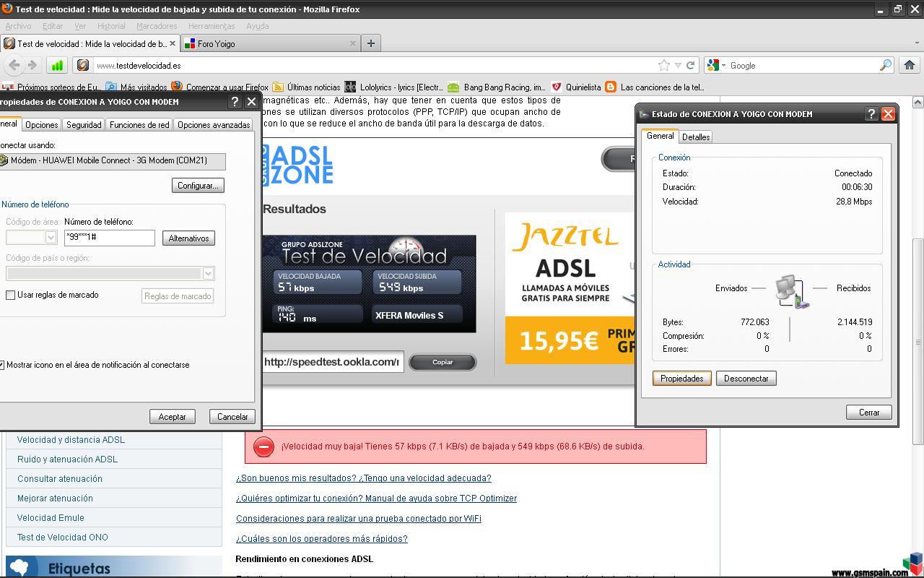This screenshot has width=924, height=578.
Task: Open the Archivo menu
Action: click(x=18, y=26)
